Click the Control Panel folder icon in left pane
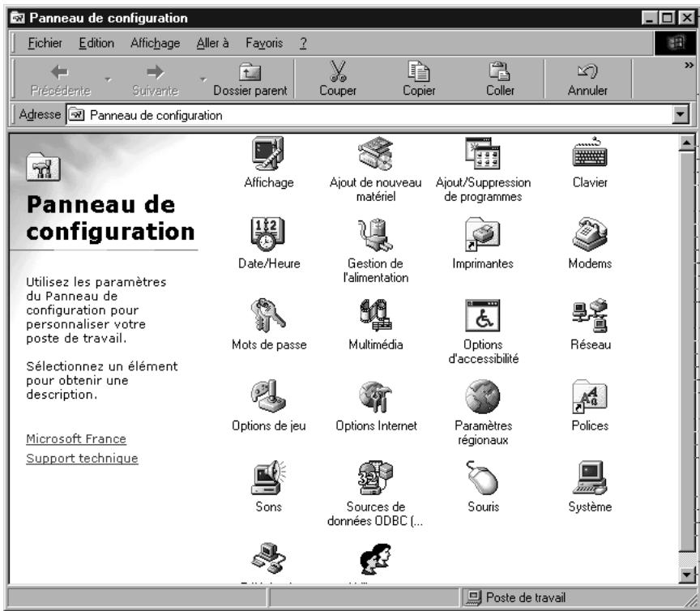700x611 pixels. coord(43,167)
